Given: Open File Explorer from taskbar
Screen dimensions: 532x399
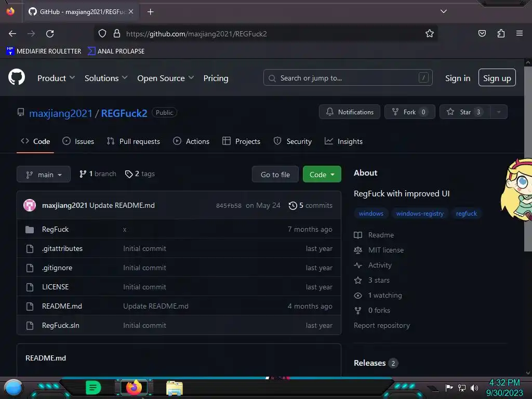Looking at the screenshot, I should pos(175,388).
